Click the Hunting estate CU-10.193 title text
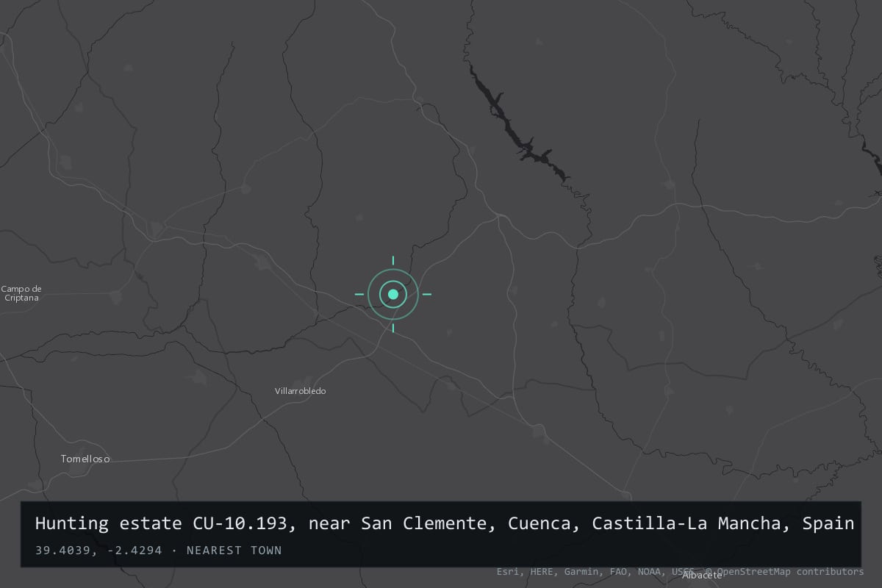The width and height of the screenshot is (882, 588). coord(445,524)
